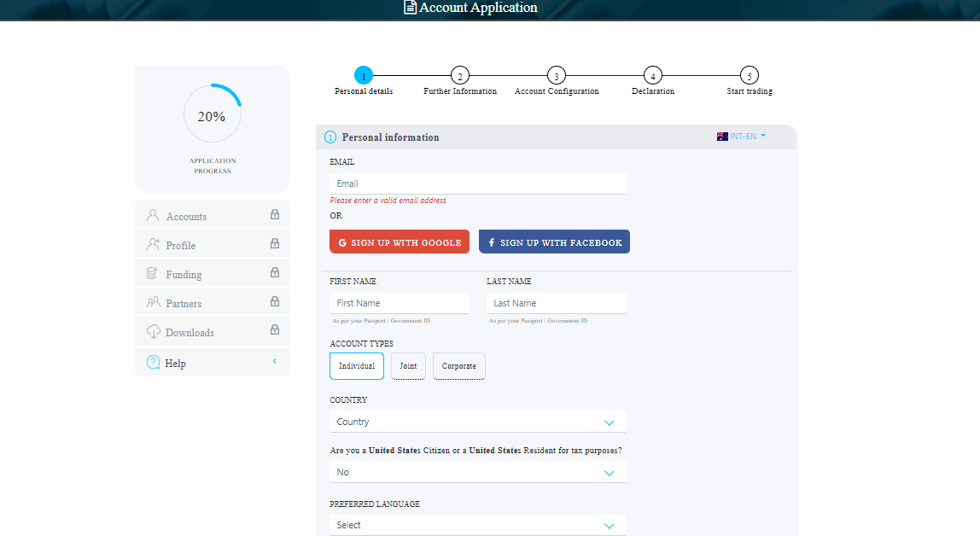Screen dimensions: 980x536
Task: Select the Individual account type
Action: (x=357, y=366)
